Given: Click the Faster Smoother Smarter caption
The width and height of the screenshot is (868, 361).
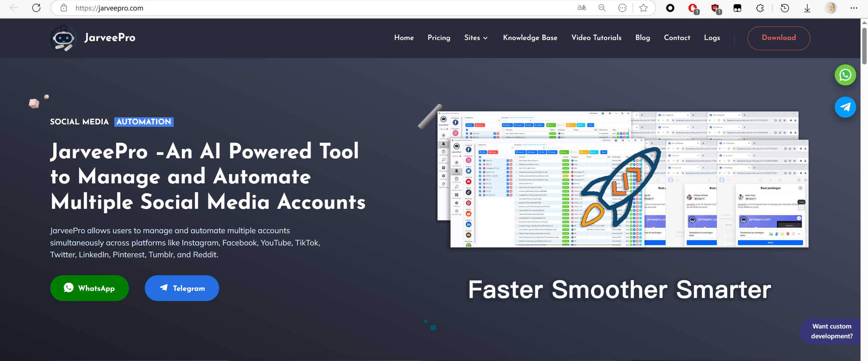Looking at the screenshot, I should [x=620, y=289].
